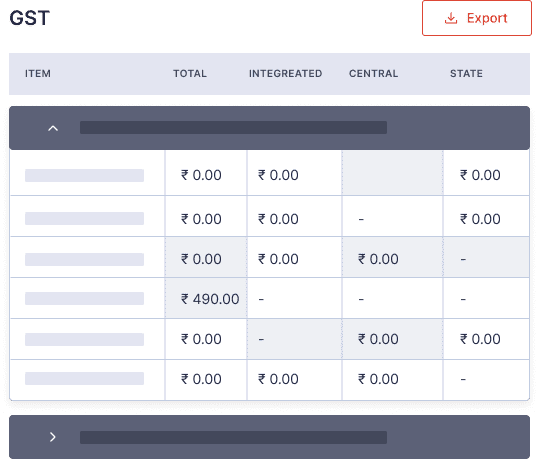This screenshot has width=539, height=459.
Task: Click State dash in last row
Action: [x=463, y=380]
